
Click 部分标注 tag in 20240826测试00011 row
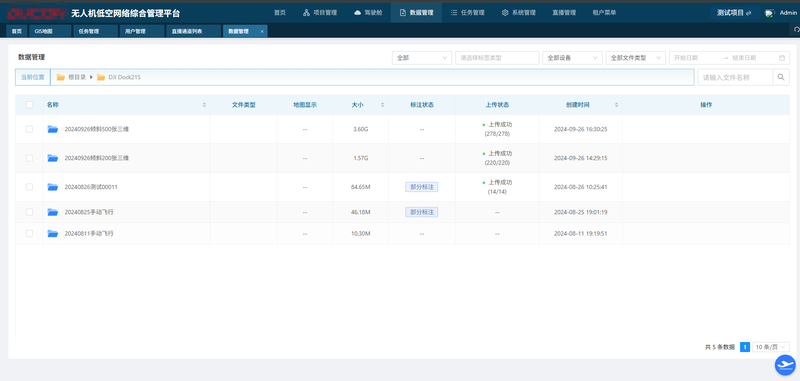coord(422,187)
